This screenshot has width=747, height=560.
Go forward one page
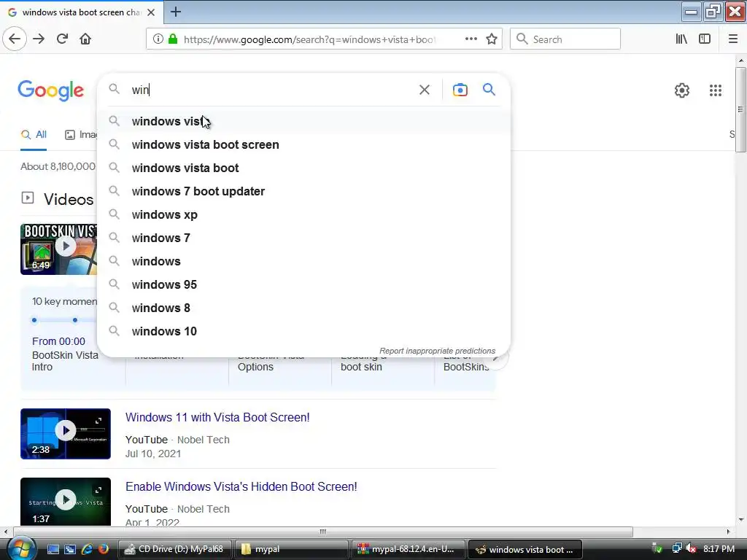click(x=39, y=39)
